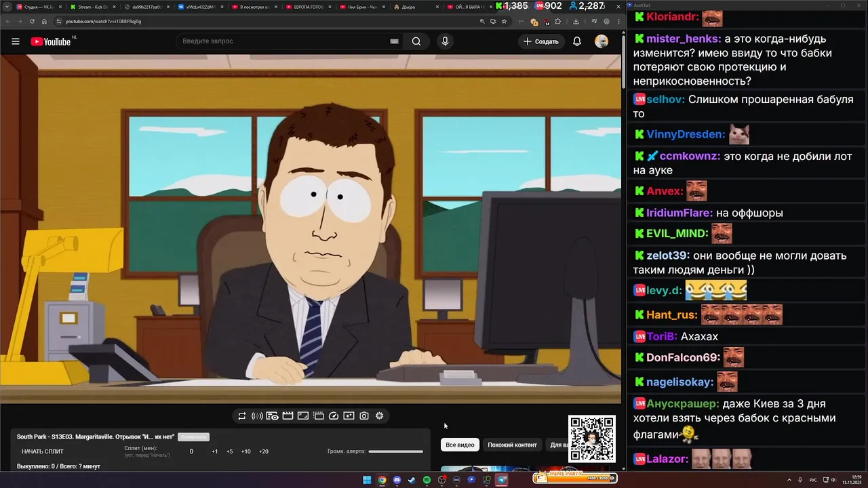
Task: Click the YouTube search magnifier button
Action: tap(416, 41)
